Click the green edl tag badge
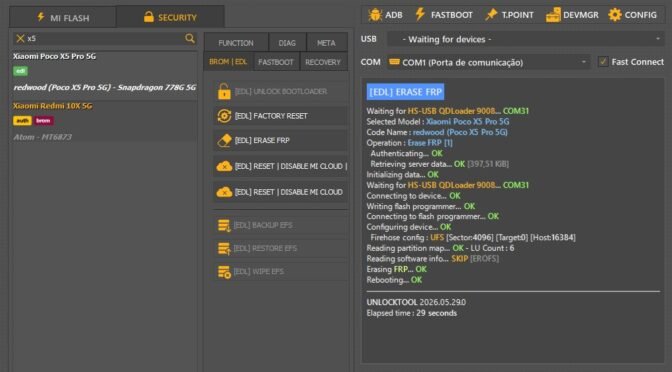 [x=20, y=71]
